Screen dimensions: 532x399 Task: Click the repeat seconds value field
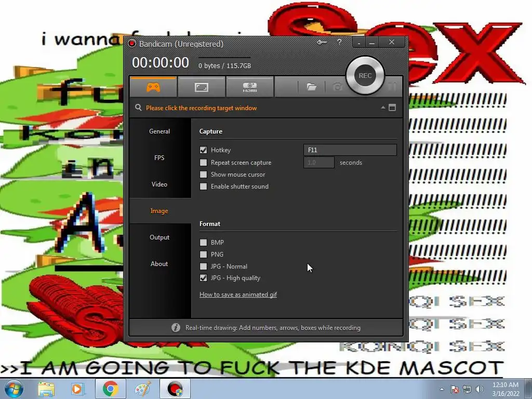[319, 163]
